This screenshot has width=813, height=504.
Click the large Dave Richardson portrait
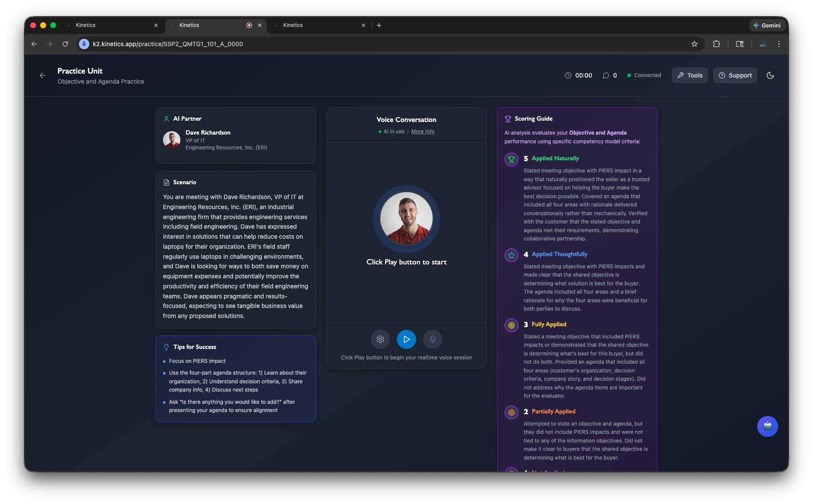(x=406, y=218)
